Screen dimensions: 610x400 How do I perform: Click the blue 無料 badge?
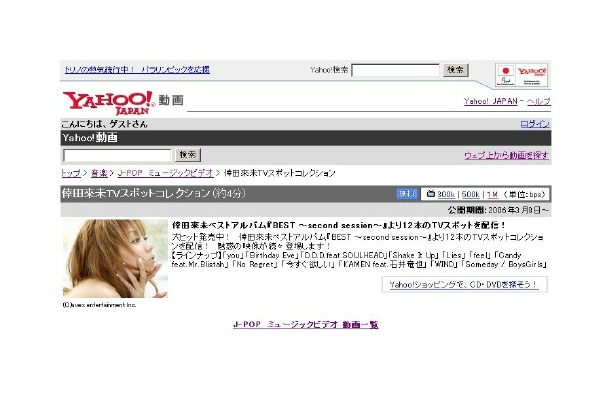[406, 194]
